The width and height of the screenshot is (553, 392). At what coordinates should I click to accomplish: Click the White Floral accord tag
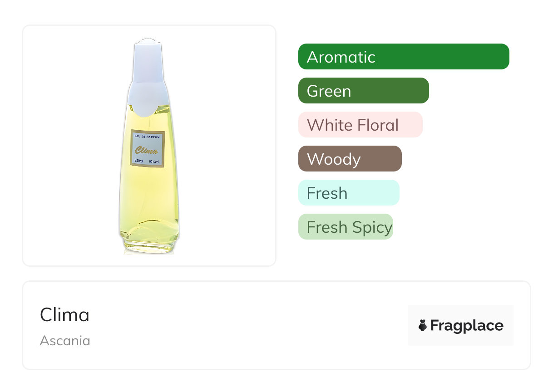pos(360,125)
